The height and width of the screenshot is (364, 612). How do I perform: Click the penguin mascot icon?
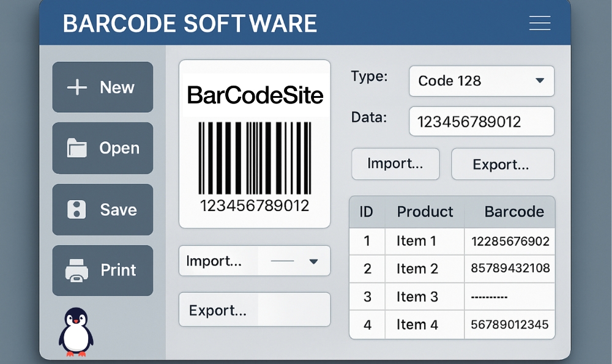(76, 332)
